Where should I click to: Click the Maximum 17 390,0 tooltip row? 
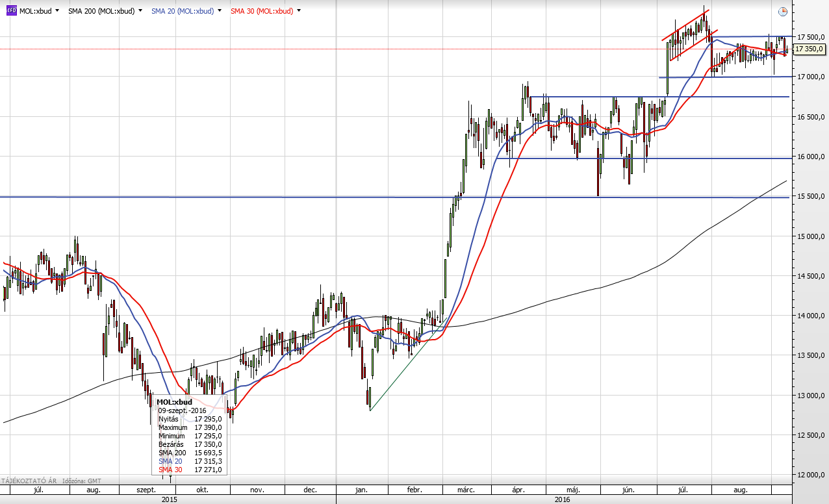[190, 427]
